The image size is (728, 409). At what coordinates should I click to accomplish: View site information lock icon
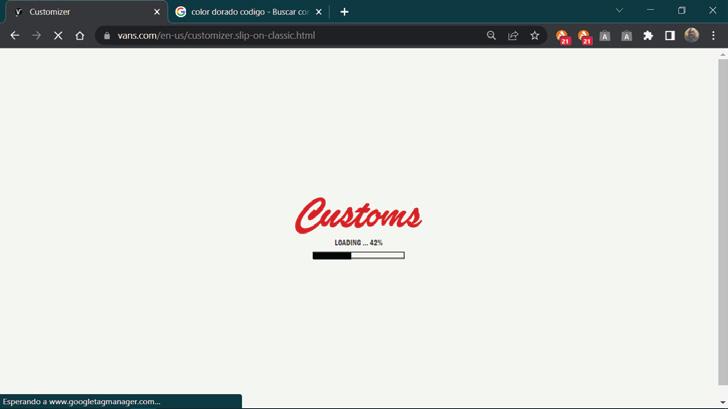(x=107, y=36)
